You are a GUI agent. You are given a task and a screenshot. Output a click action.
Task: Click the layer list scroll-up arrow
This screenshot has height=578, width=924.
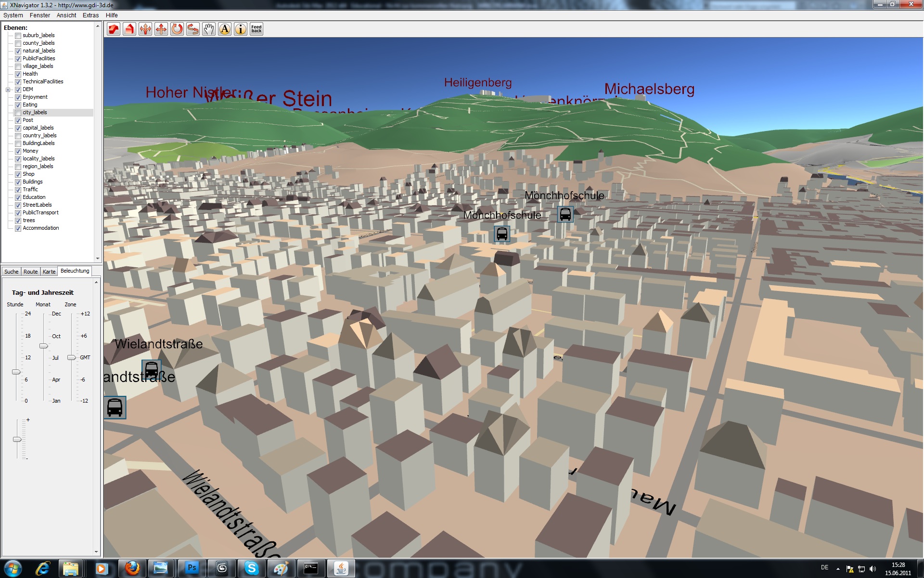97,26
